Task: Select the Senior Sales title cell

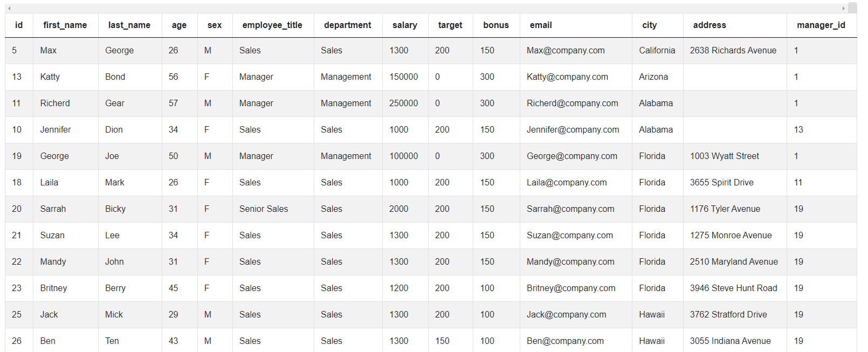Action: click(273, 209)
